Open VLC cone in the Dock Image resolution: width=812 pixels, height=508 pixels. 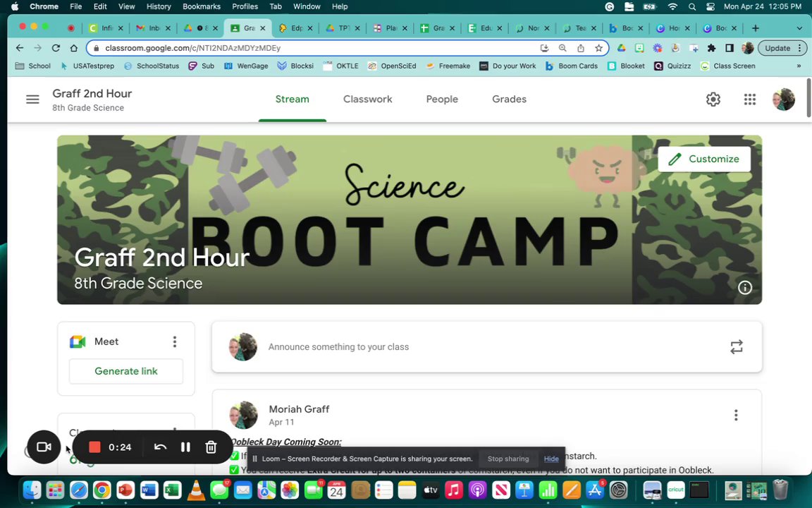196,490
